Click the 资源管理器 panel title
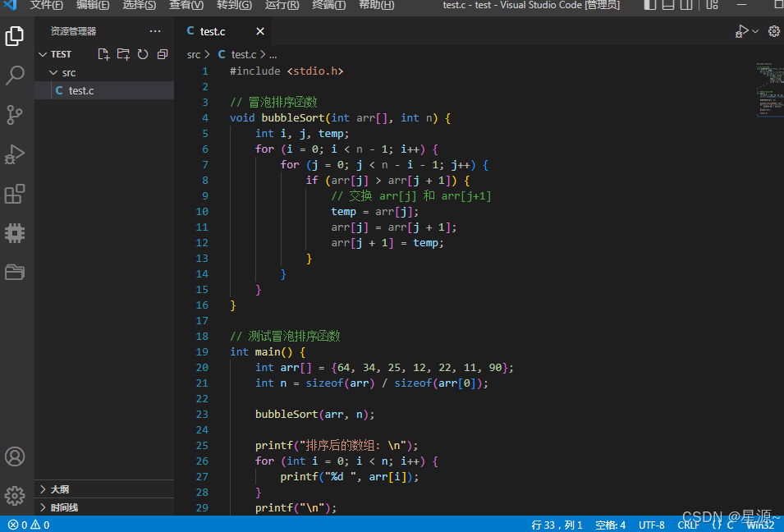 [x=73, y=31]
